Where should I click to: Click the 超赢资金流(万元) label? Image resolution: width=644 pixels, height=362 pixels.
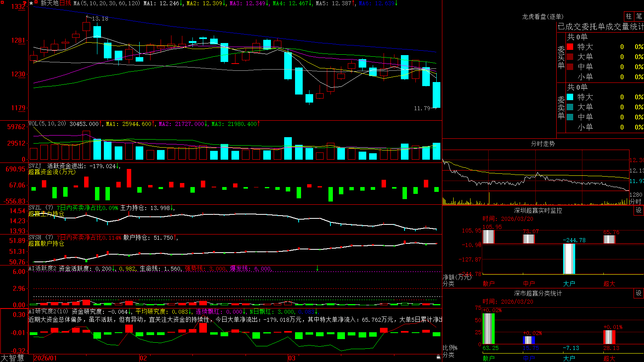52,172
